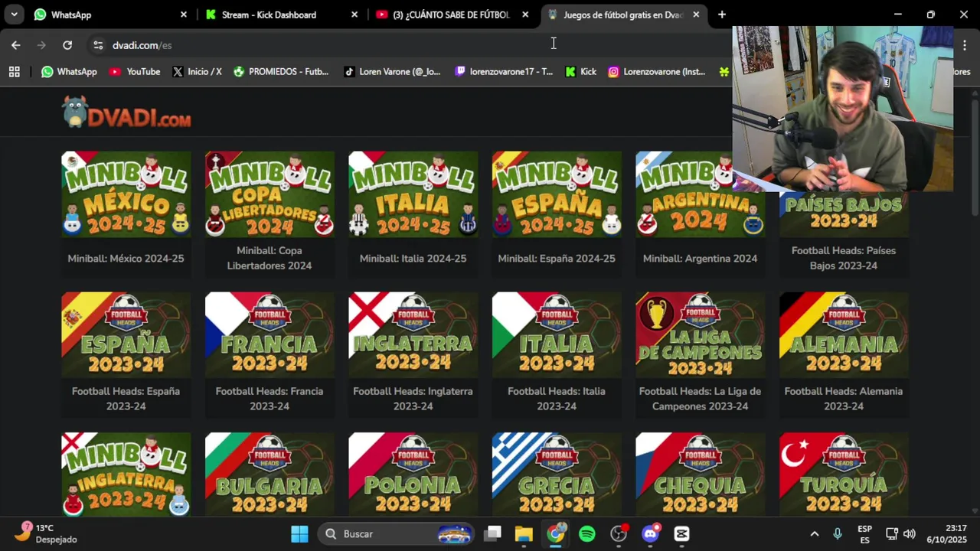This screenshot has width=980, height=551.
Task: Open Miniball Italia 2024-25 thumbnail
Action: [413, 194]
